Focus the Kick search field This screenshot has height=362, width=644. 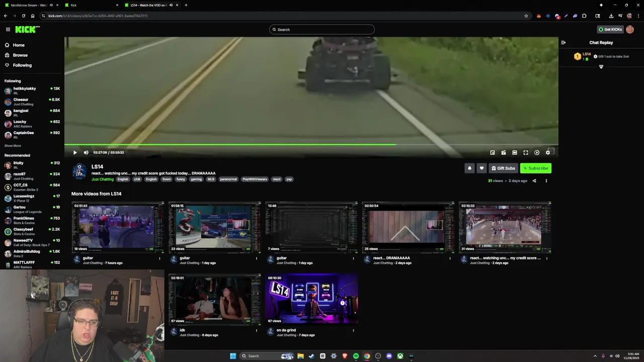pos(322,29)
